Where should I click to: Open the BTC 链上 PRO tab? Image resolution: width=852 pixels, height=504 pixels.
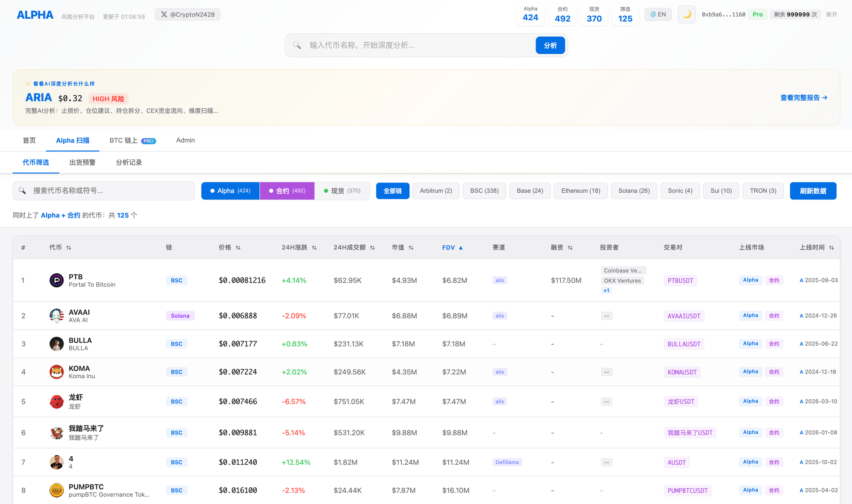pos(133,140)
